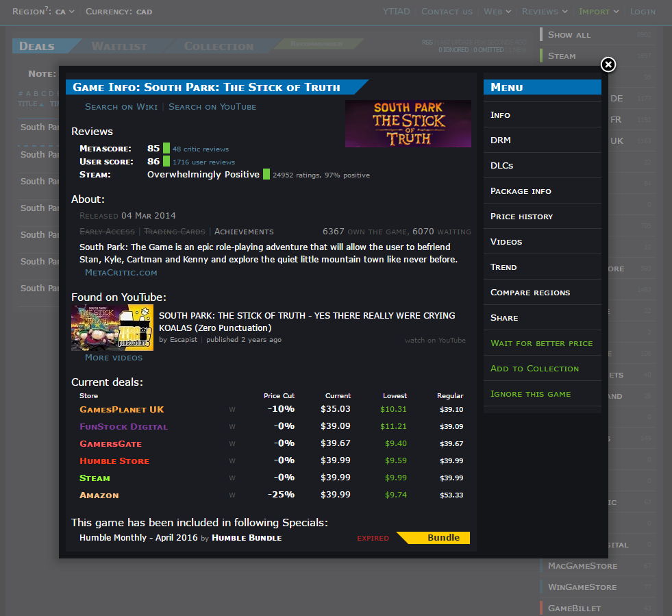Viewport: 672px width, 616px height.
Task: Select Trend in the menu
Action: coord(542,267)
